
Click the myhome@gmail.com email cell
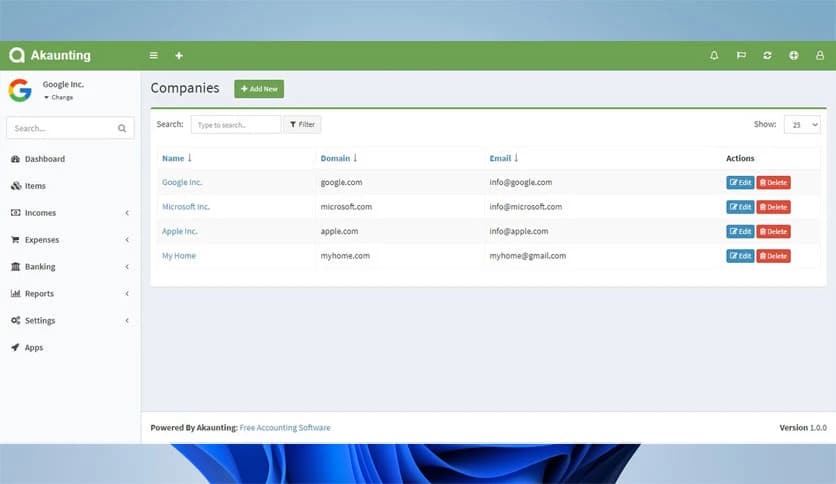[527, 256]
